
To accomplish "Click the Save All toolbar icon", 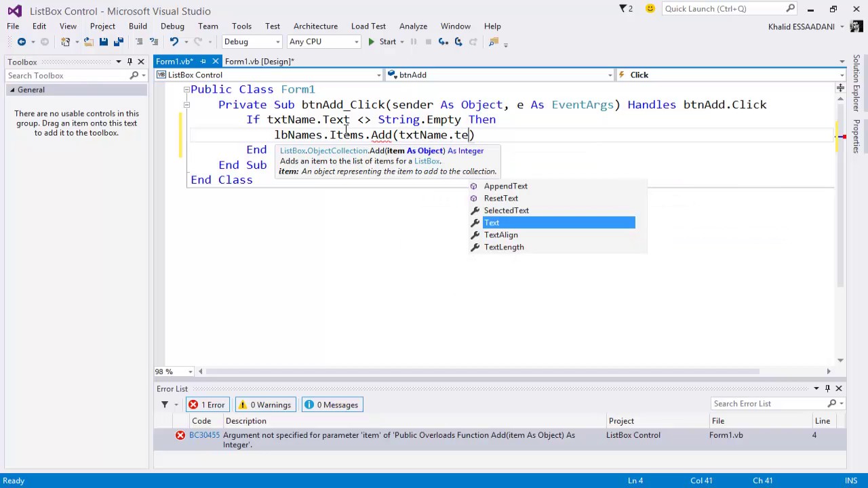I will (118, 42).
